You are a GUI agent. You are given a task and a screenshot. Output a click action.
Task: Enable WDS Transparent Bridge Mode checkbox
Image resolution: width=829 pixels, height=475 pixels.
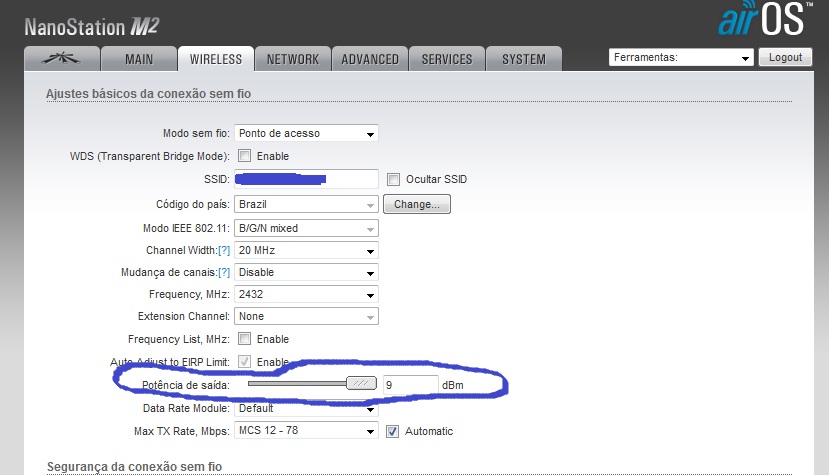click(244, 156)
